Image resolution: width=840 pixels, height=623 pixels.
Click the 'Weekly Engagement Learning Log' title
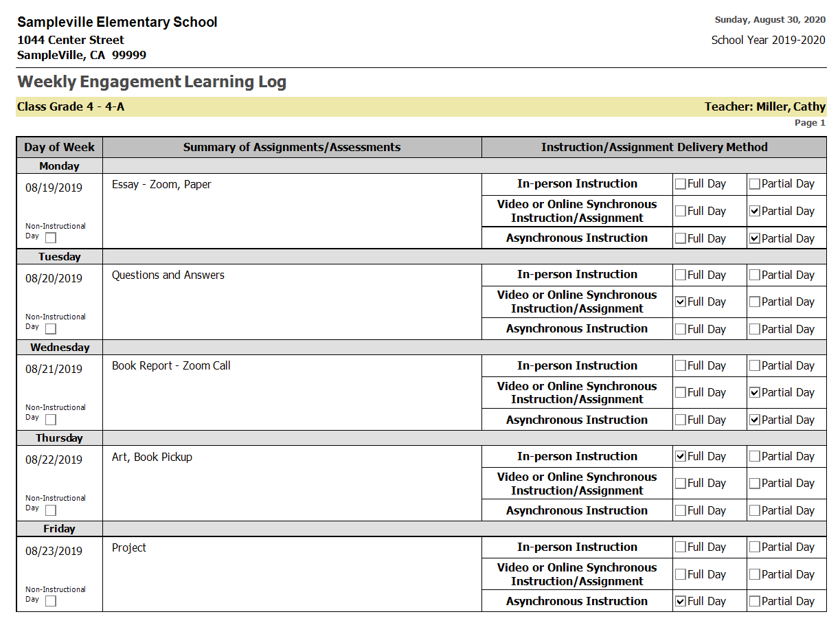[x=152, y=82]
